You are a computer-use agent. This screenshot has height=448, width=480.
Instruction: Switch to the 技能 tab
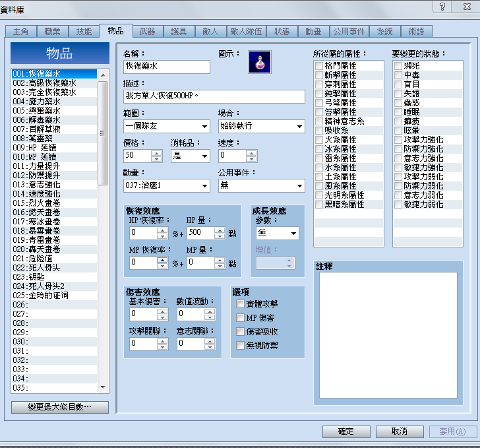(x=84, y=32)
